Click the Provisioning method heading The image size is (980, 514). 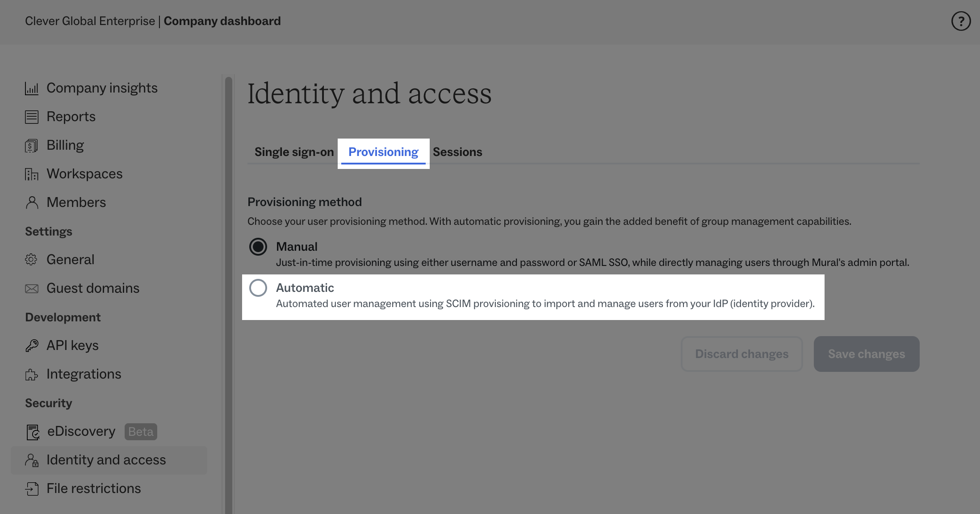click(305, 202)
